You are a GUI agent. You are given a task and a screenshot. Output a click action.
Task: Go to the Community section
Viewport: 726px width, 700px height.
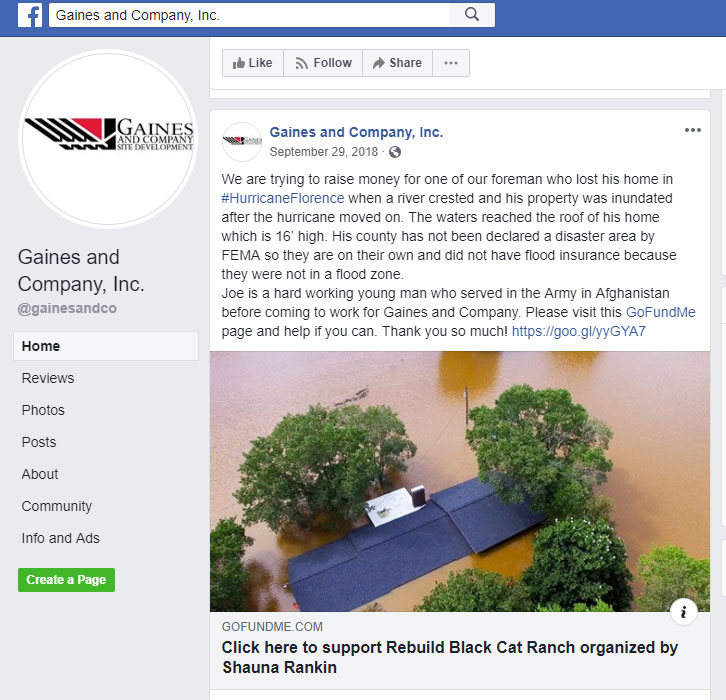click(x=56, y=506)
